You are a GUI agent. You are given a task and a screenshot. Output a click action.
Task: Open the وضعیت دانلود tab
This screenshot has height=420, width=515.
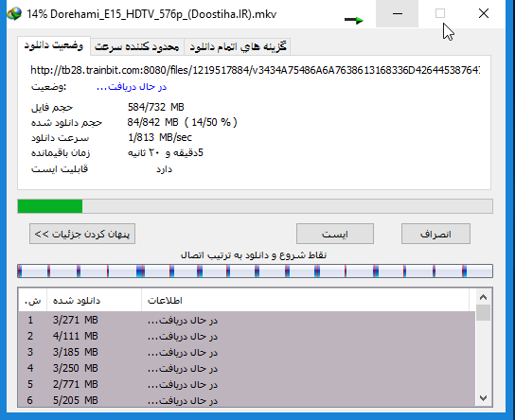click(x=54, y=45)
